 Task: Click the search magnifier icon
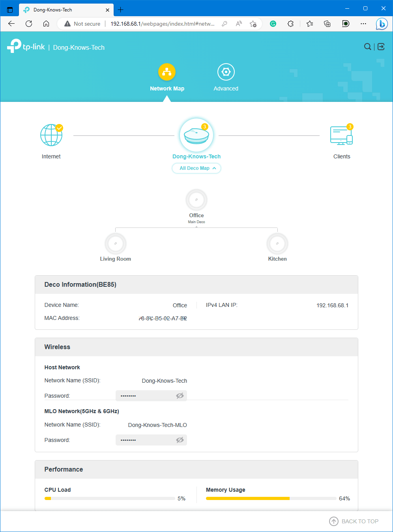click(367, 47)
